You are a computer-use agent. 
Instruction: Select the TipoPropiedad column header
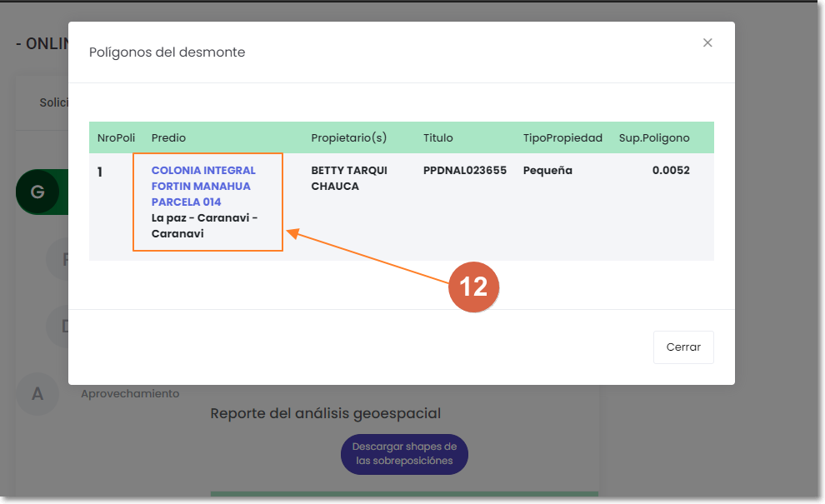[562, 137]
